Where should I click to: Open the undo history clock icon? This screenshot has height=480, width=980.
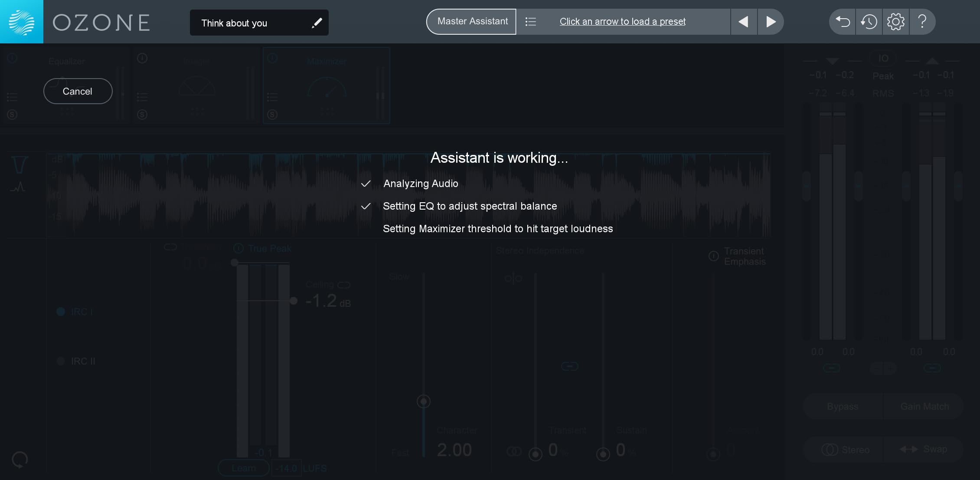(x=869, y=22)
